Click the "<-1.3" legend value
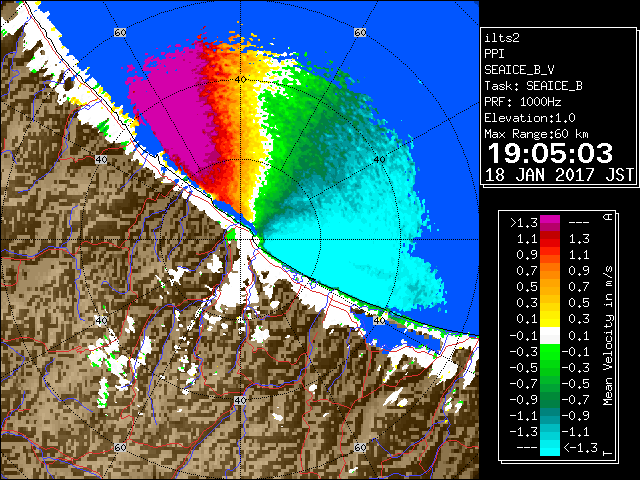Viewport: 640px width, 480px height. [580, 447]
